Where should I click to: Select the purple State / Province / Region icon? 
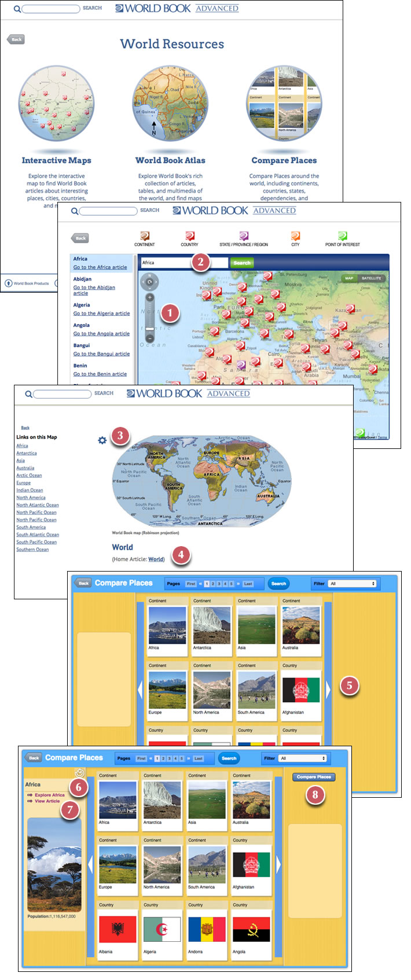244,236
